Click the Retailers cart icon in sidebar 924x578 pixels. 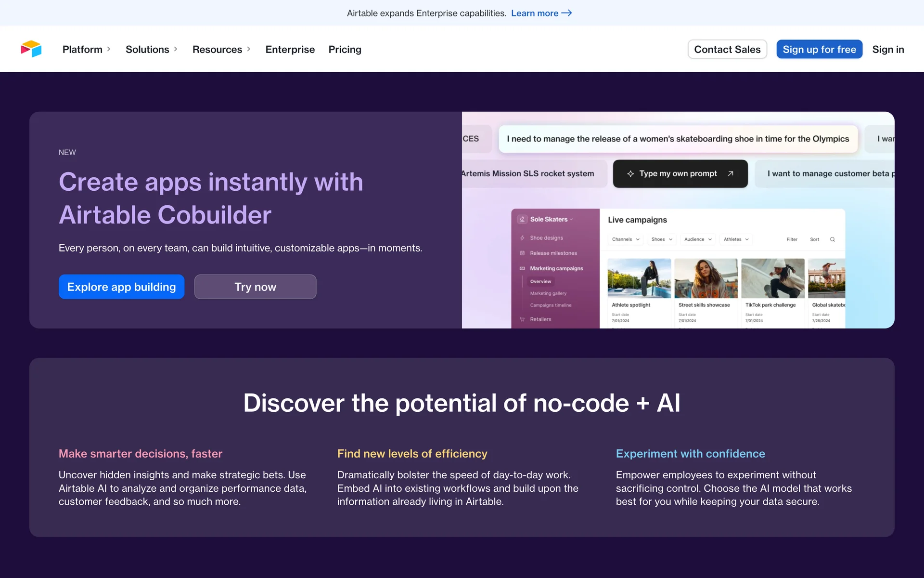click(x=522, y=319)
